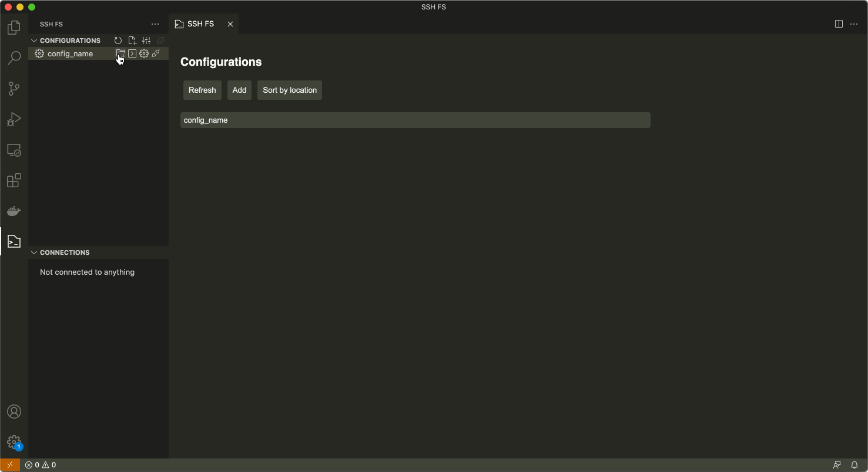Close the SSH FS editor tab
The width and height of the screenshot is (868, 472).
pos(230,24)
